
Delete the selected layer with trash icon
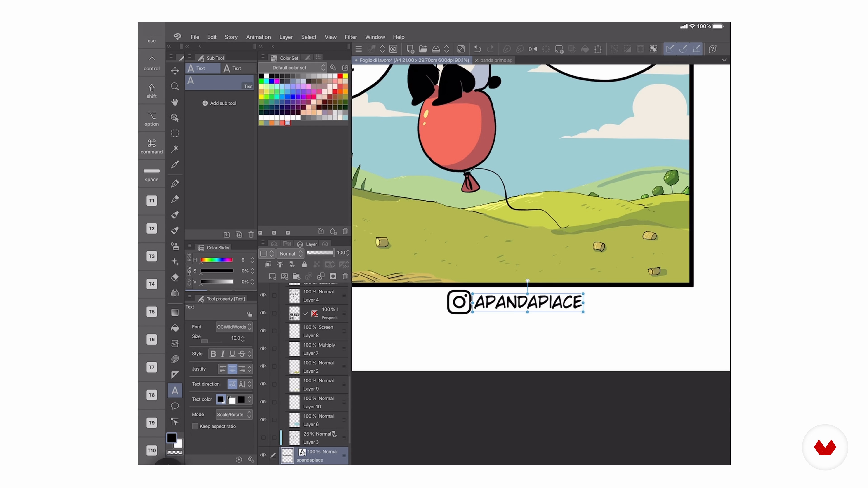[x=345, y=276]
